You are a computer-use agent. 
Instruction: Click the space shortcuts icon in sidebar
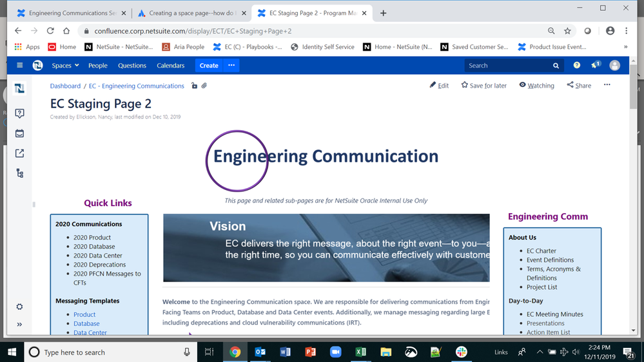19,153
